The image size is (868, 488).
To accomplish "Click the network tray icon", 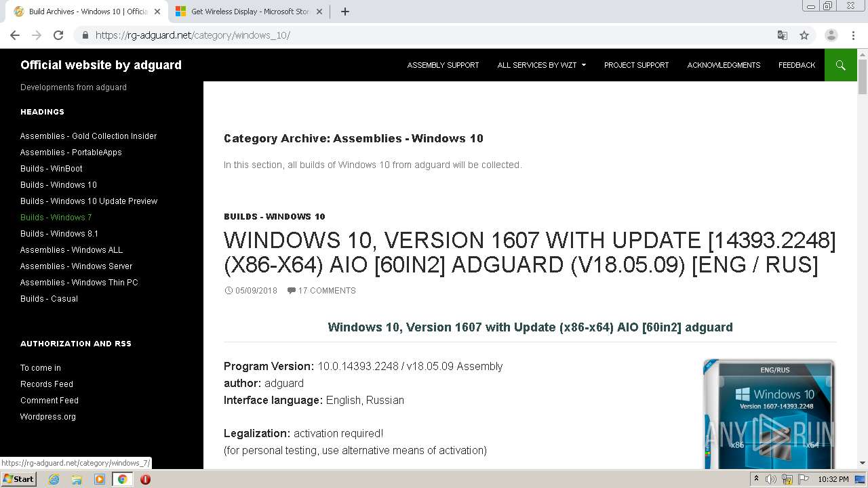I will click(787, 479).
